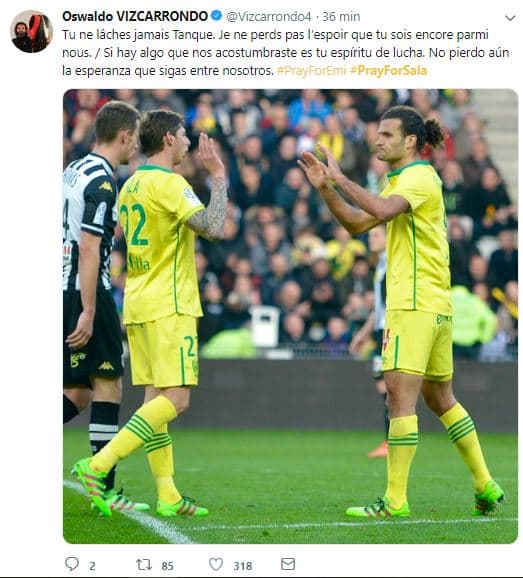Open the Oswaldo VIZCARRONDO display name

pos(135,16)
